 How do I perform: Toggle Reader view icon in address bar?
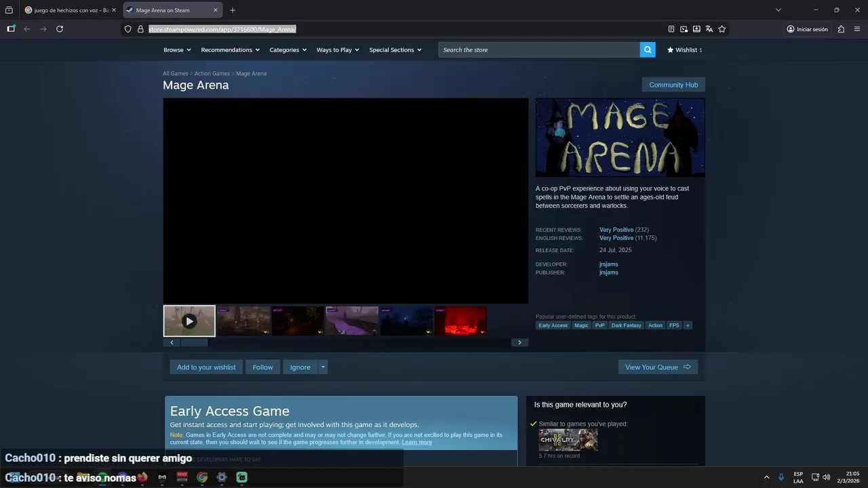671,29
